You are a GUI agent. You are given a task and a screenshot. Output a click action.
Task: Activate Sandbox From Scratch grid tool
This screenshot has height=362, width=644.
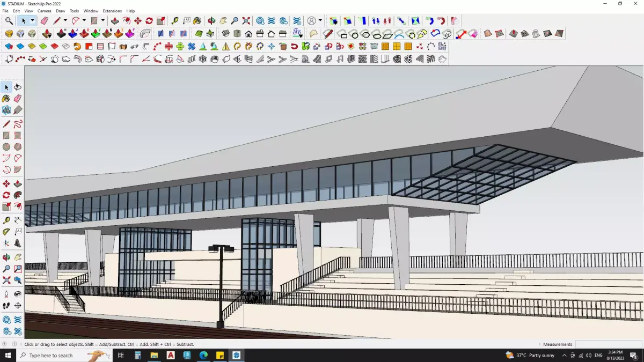pyautogui.click(x=500, y=34)
